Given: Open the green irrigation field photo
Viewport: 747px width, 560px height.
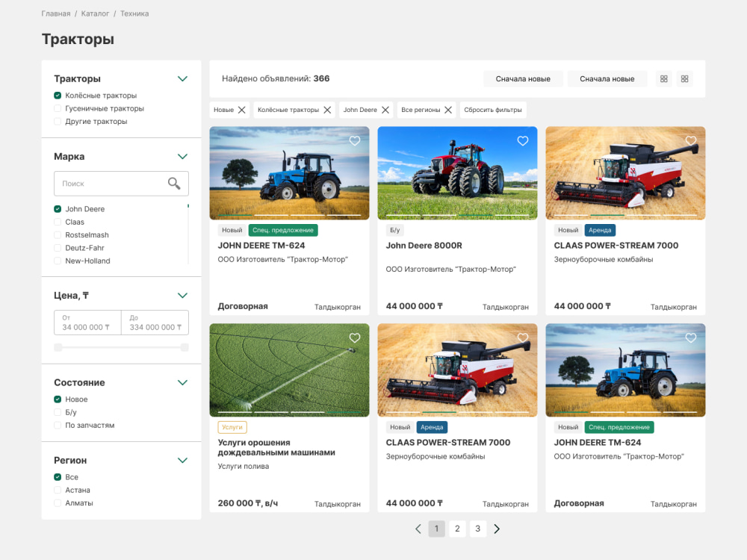Looking at the screenshot, I should point(289,370).
